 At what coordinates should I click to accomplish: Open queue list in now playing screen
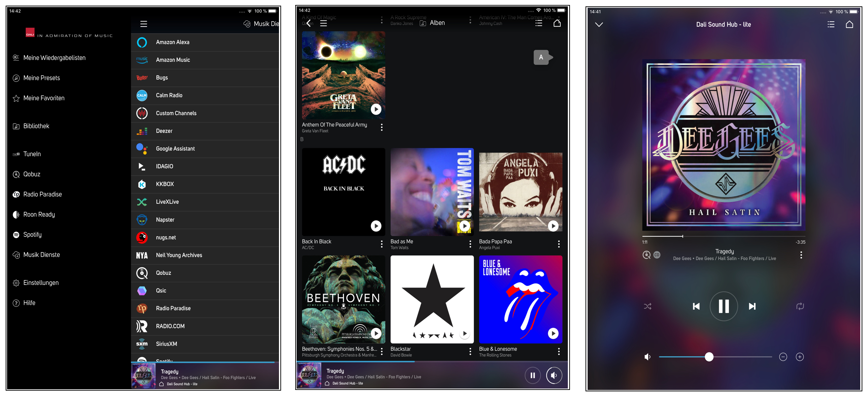pyautogui.click(x=831, y=24)
